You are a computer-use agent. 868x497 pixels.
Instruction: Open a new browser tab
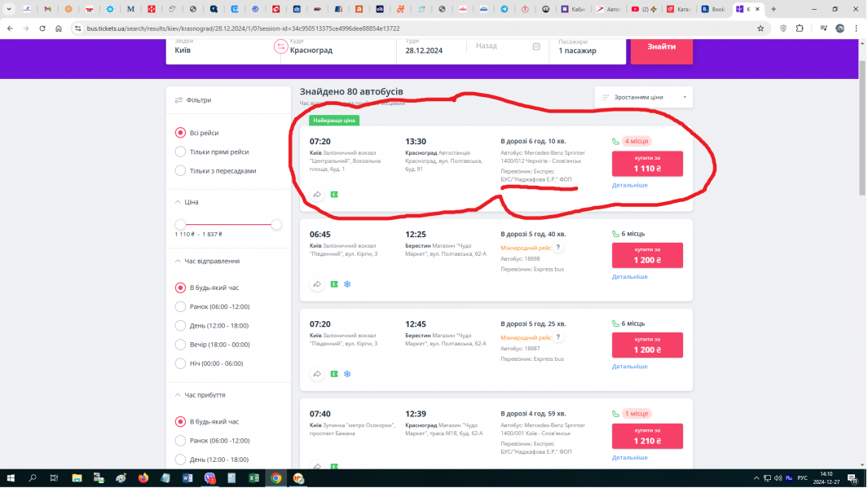coord(773,9)
